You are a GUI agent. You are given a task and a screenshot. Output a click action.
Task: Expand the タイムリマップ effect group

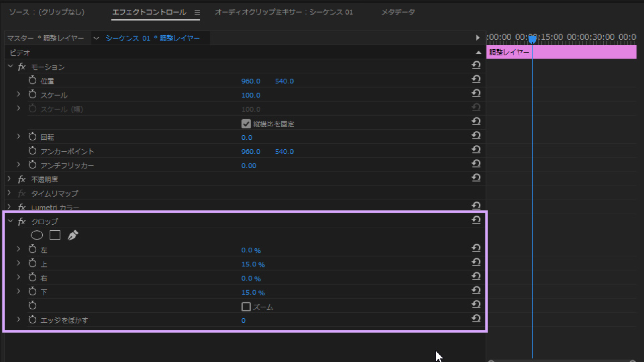pyautogui.click(x=10, y=193)
